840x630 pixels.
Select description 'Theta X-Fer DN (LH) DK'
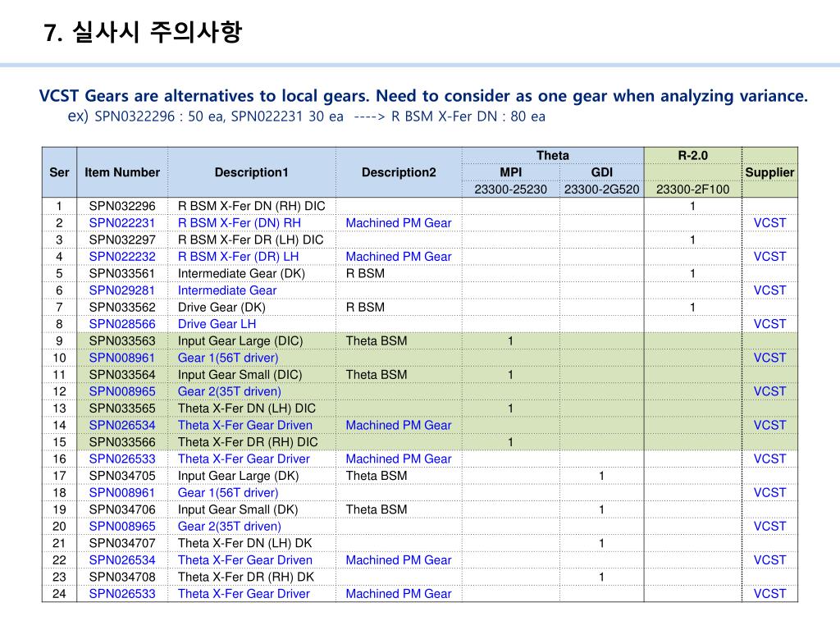(244, 544)
